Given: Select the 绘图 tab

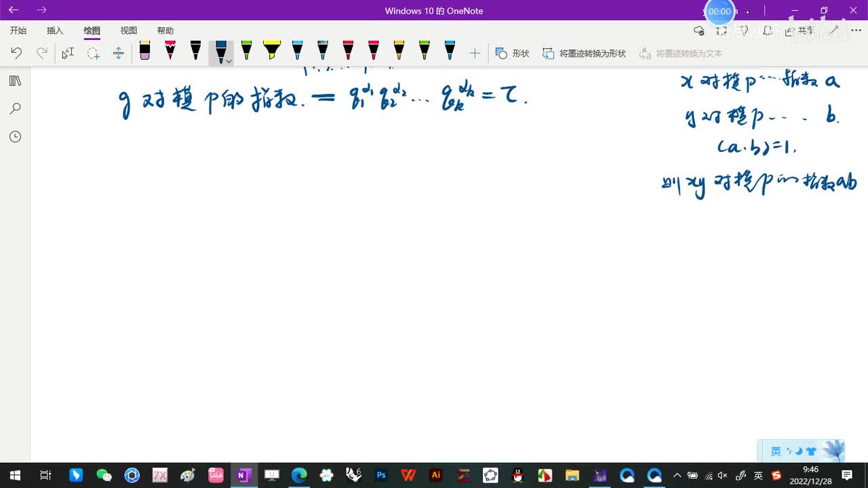Looking at the screenshot, I should tap(92, 30).
